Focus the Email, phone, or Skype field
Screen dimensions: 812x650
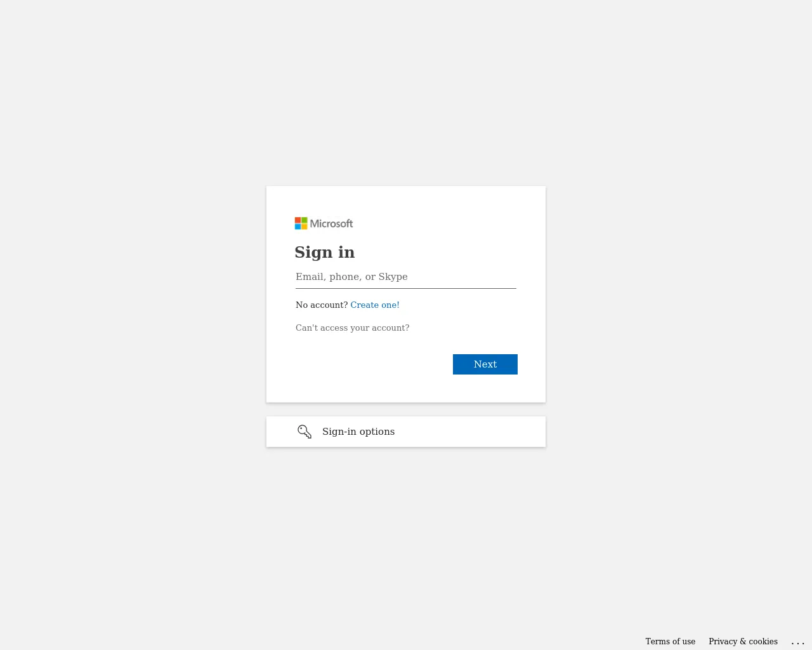(406, 277)
